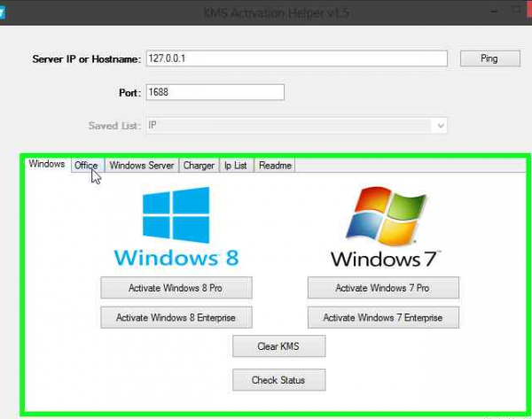Image resolution: width=532 pixels, height=419 pixels.
Task: Click the Clear KMS button
Action: coord(279,346)
